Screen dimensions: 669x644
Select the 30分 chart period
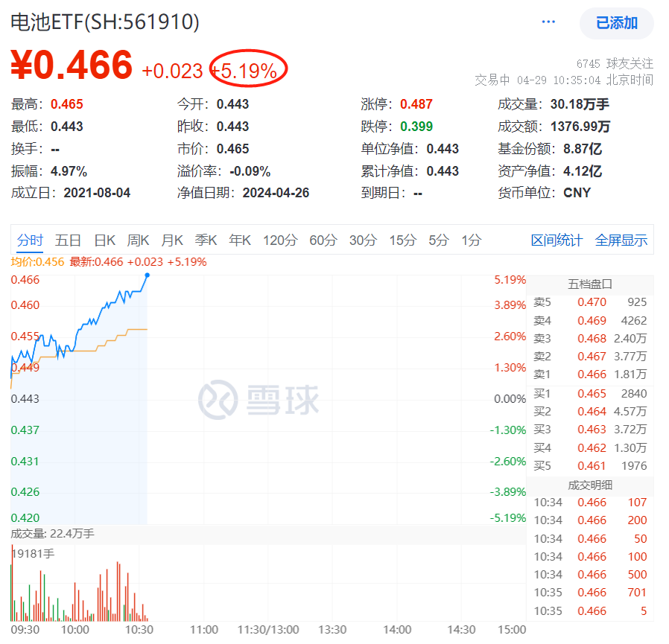(361, 240)
